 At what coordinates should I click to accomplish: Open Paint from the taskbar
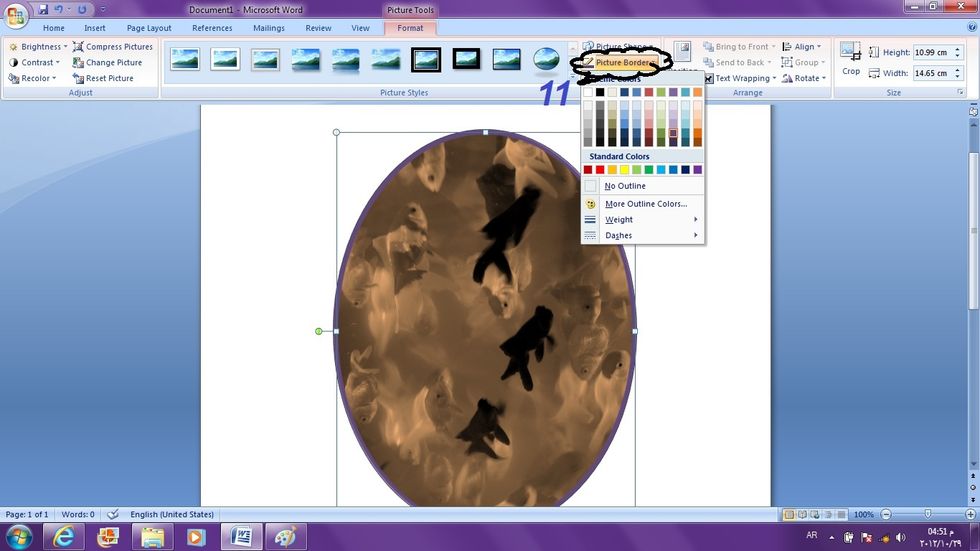point(285,537)
